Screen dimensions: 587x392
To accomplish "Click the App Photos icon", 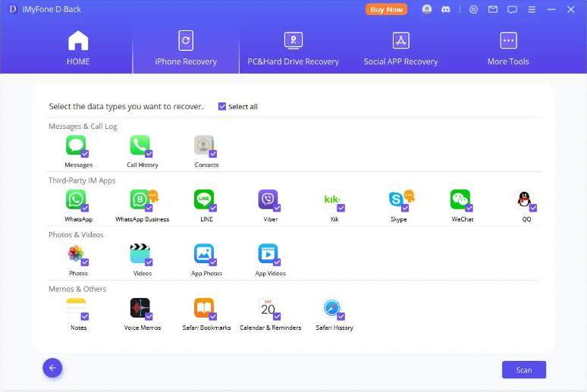I will pos(204,253).
